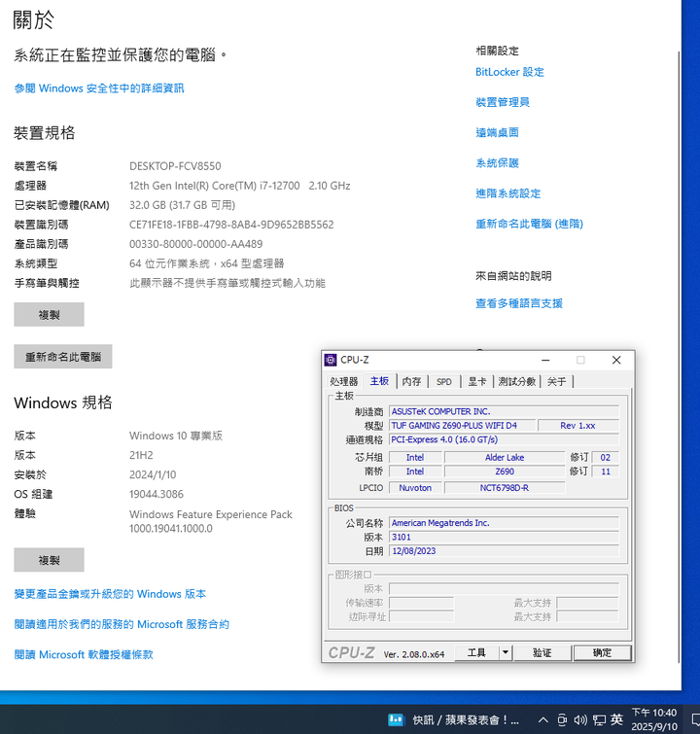
Task: Click the CPU-Z app icon in title bar
Action: click(x=331, y=360)
